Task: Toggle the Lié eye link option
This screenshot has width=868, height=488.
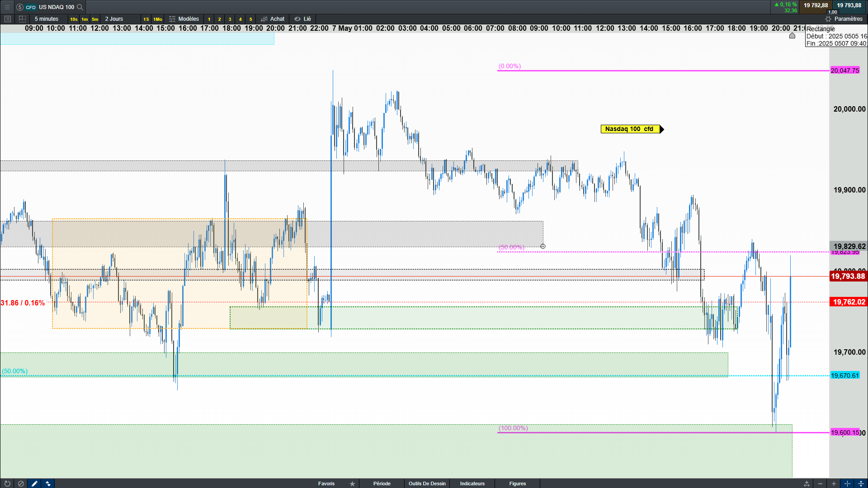Action: 303,19
